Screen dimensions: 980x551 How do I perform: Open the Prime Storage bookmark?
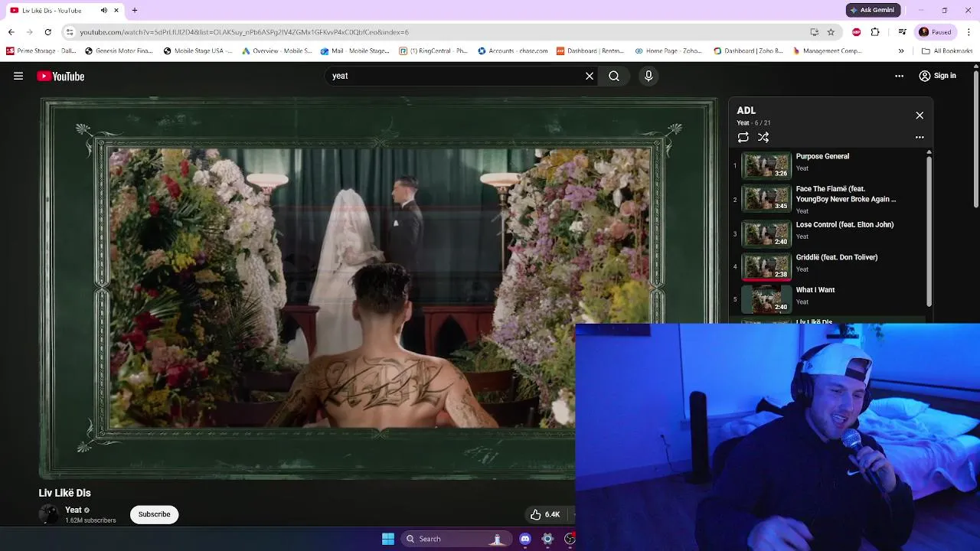41,51
